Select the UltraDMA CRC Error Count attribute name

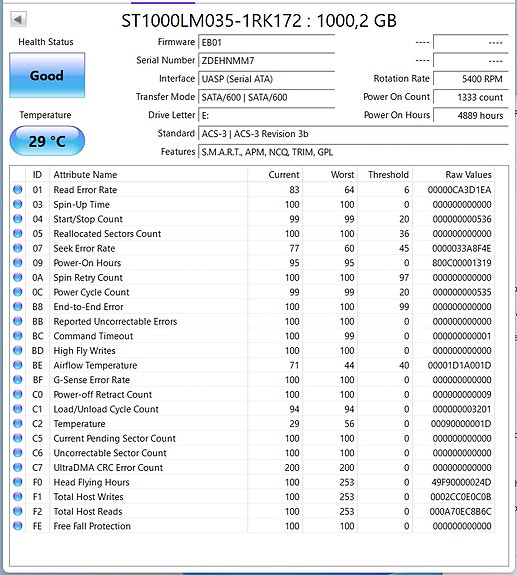108,468
